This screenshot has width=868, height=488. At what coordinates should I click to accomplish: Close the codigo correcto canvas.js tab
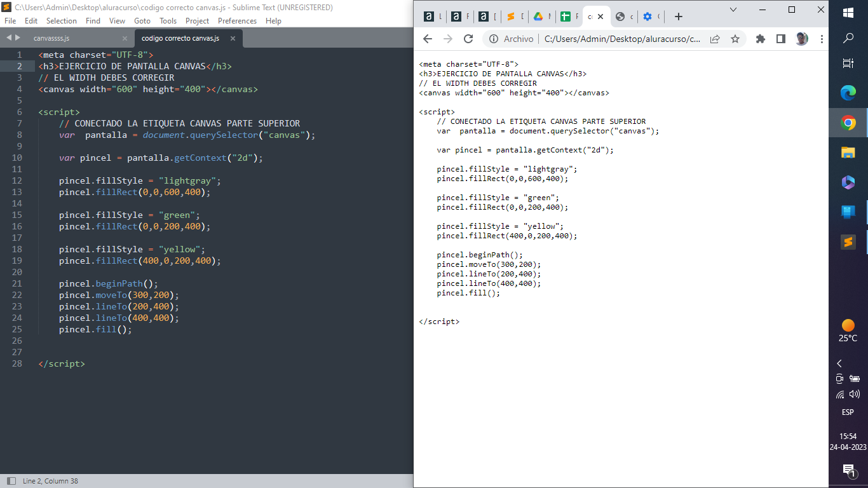tap(233, 38)
